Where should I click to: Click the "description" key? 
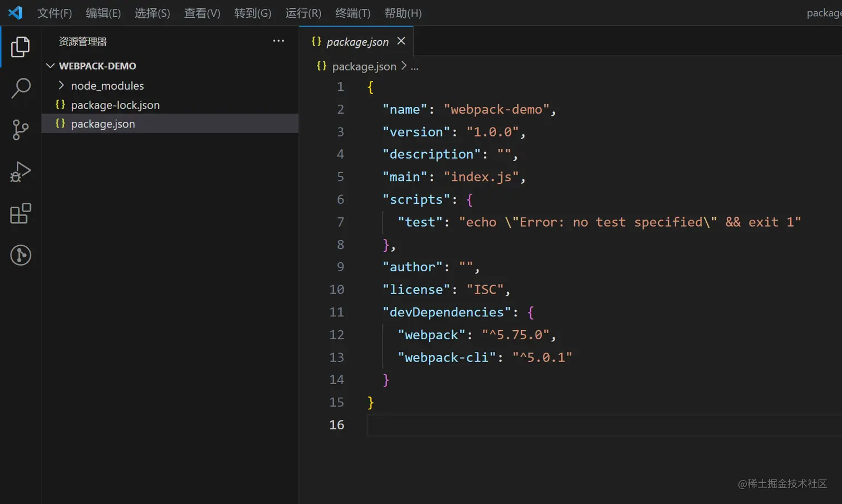(x=432, y=154)
